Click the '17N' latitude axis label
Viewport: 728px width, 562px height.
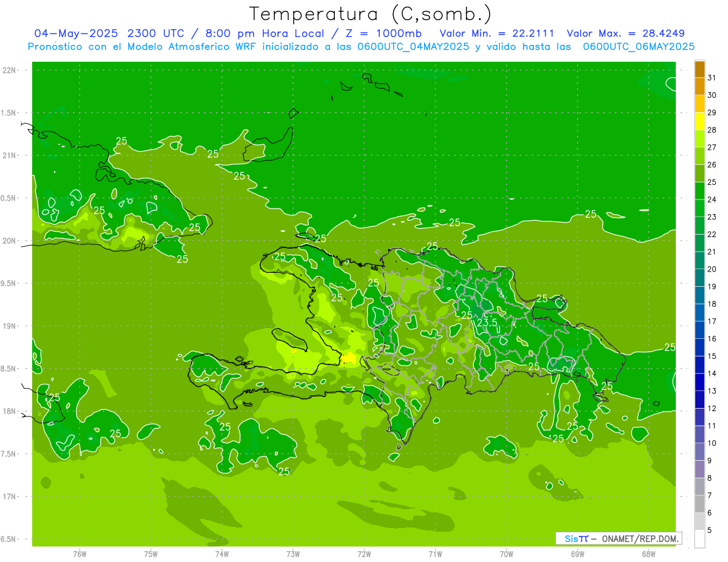[x=9, y=497]
